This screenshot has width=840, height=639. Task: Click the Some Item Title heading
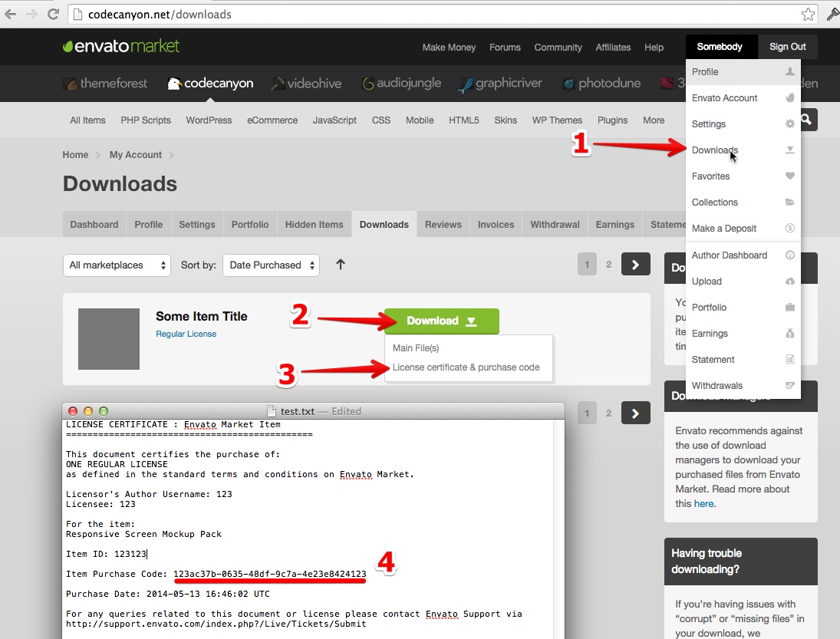pyautogui.click(x=202, y=316)
